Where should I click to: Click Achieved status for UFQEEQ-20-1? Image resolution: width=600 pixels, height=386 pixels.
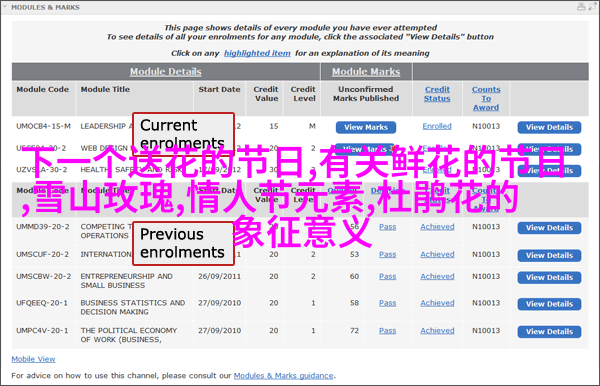click(437, 303)
